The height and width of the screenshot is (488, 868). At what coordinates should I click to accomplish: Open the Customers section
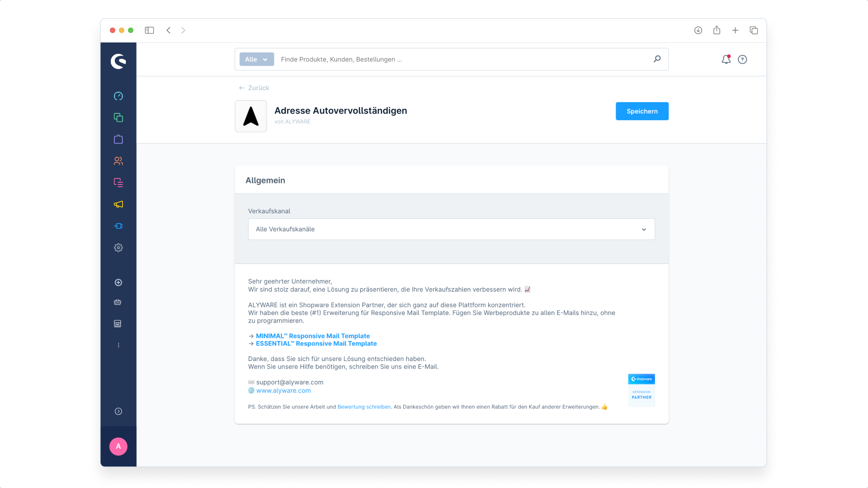[118, 161]
